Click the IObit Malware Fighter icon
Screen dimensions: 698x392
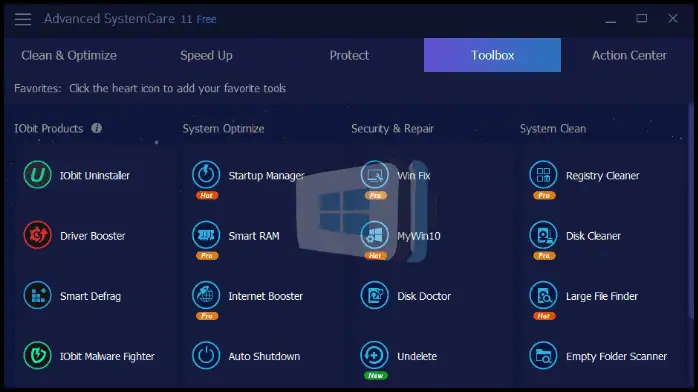[37, 356]
